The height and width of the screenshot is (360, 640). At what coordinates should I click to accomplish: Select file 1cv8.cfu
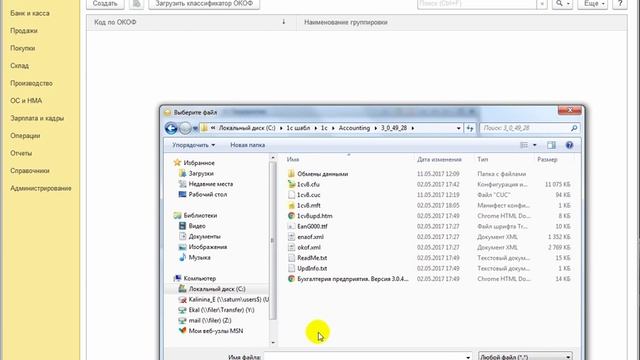tap(308, 184)
